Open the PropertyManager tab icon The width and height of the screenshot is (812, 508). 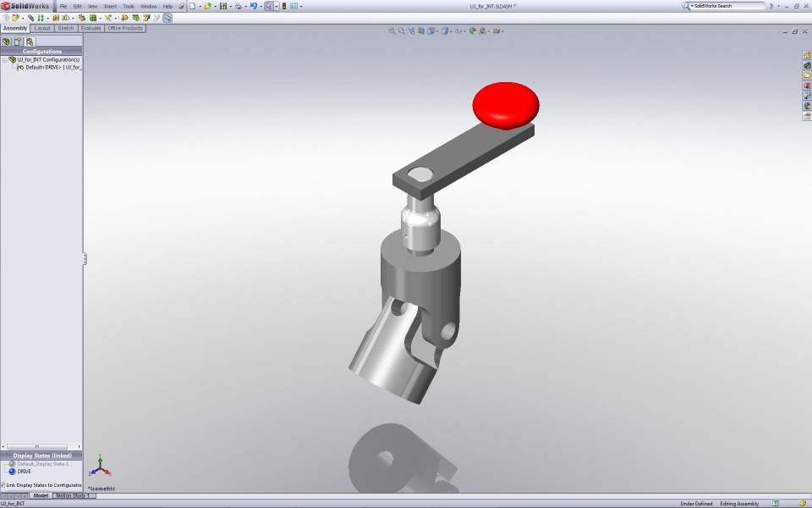pos(18,41)
